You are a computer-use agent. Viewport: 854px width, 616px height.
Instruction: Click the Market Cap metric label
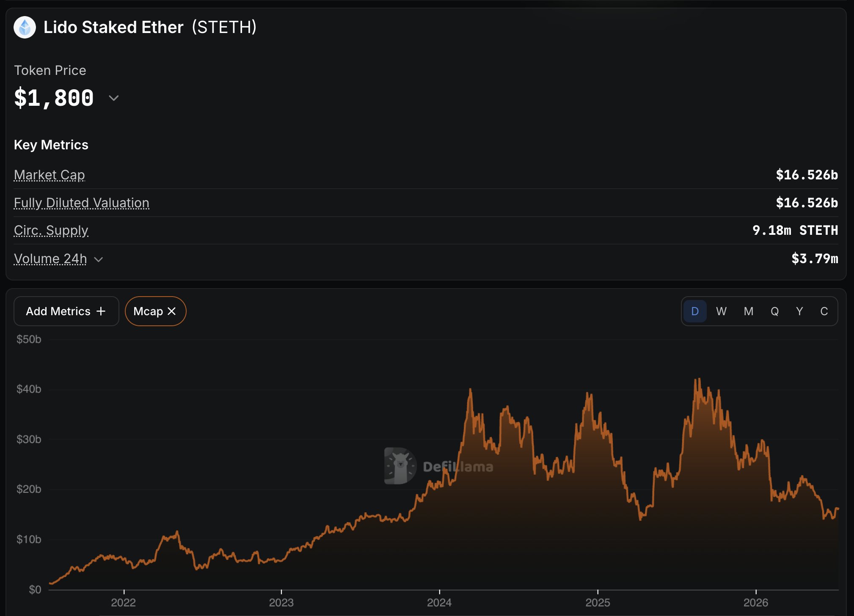(50, 175)
